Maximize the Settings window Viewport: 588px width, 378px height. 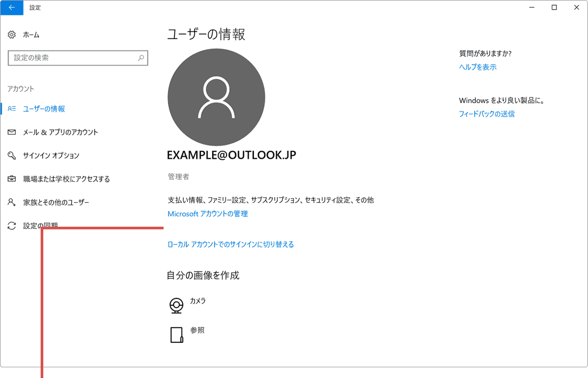[x=553, y=7]
